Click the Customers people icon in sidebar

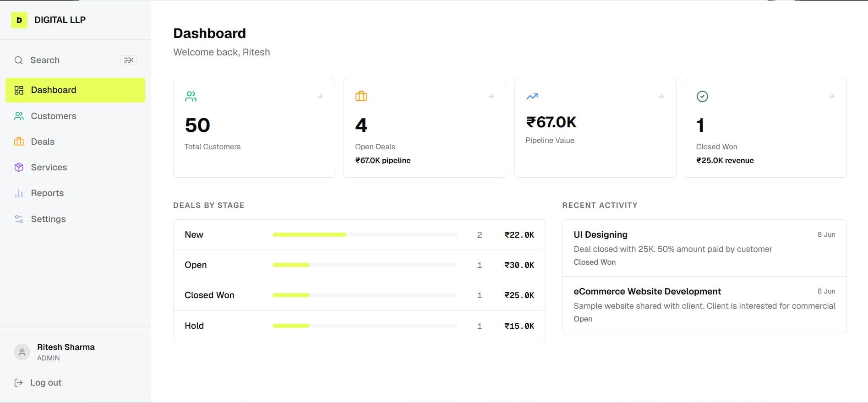(19, 116)
